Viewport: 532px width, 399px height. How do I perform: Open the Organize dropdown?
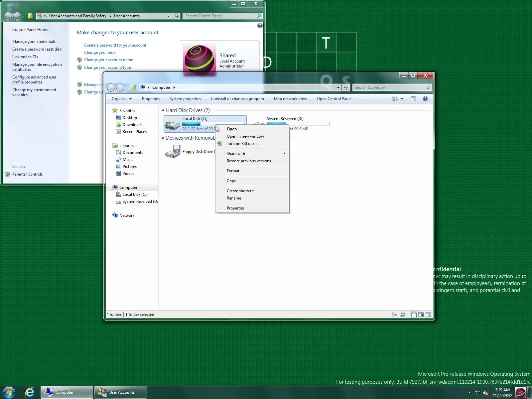pos(122,99)
